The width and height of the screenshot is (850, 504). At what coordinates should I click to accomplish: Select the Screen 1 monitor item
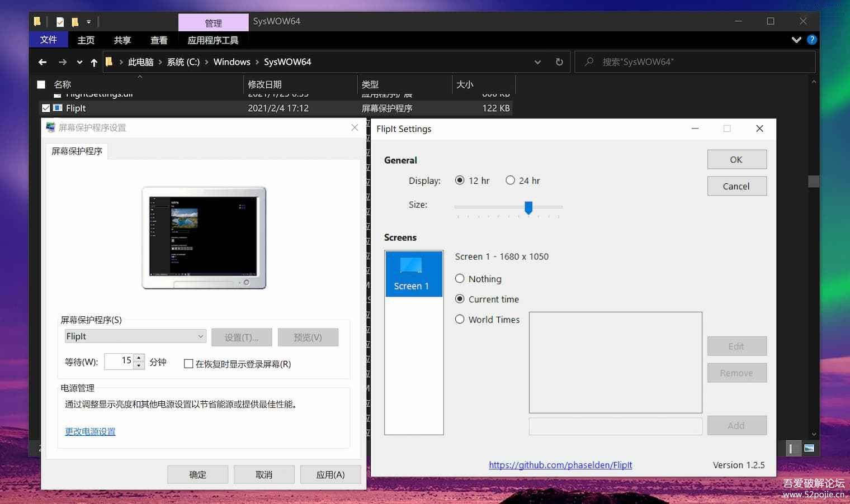(414, 274)
